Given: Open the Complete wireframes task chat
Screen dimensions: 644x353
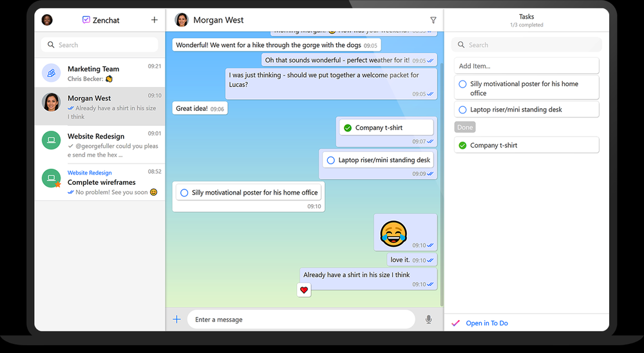Looking at the screenshot, I should pyautogui.click(x=100, y=182).
